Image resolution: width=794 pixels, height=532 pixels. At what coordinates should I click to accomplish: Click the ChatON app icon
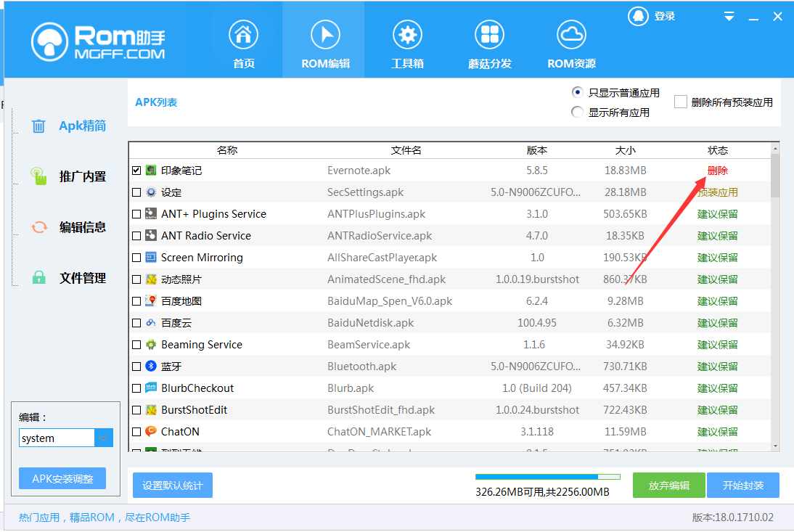coord(151,431)
